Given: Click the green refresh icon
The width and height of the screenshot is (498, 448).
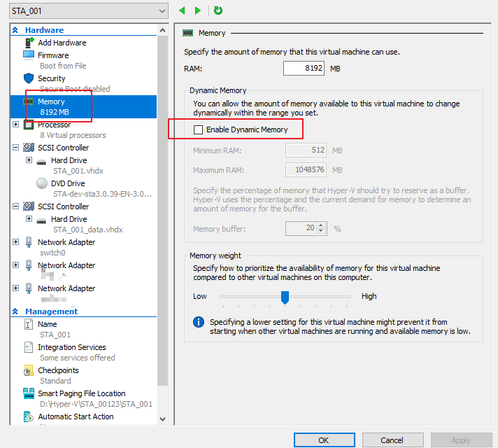Looking at the screenshot, I should pyautogui.click(x=218, y=10).
